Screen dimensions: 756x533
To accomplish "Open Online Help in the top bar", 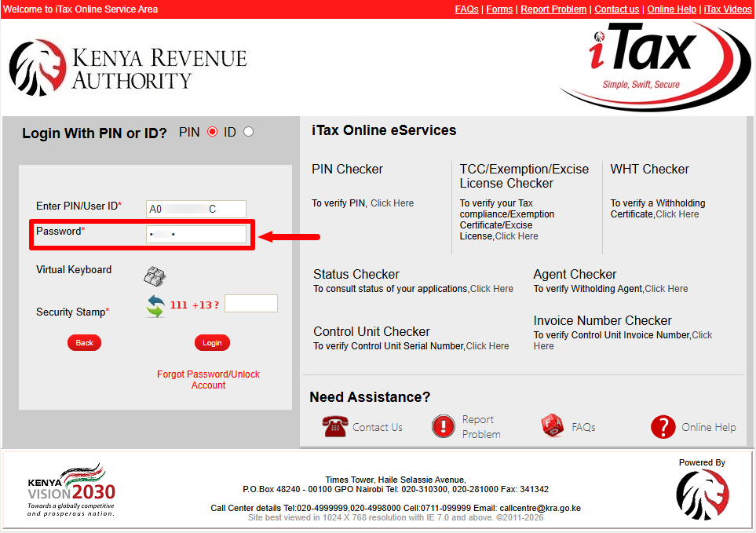I will [x=672, y=9].
